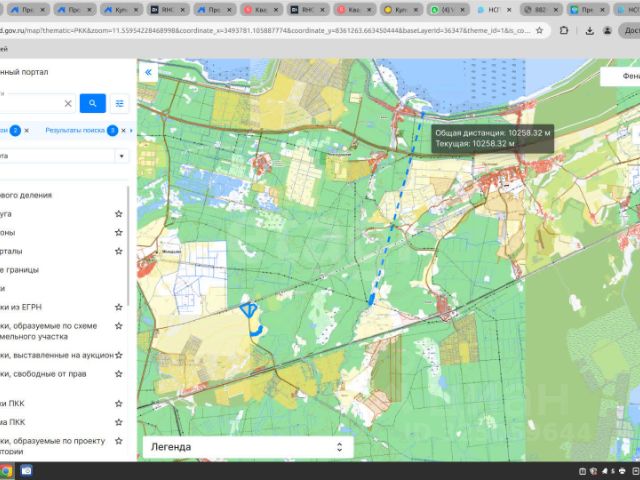Collapse the sidebar with double-chevron button
Image resolution: width=640 pixels, height=480 pixels.
click(x=149, y=72)
